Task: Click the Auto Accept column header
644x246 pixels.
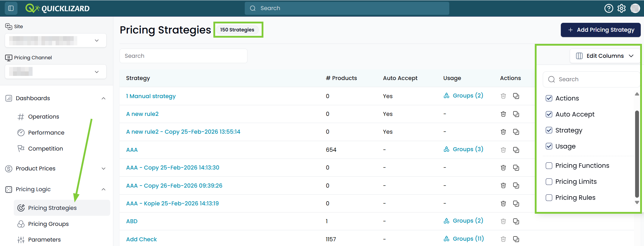Action: click(400, 78)
